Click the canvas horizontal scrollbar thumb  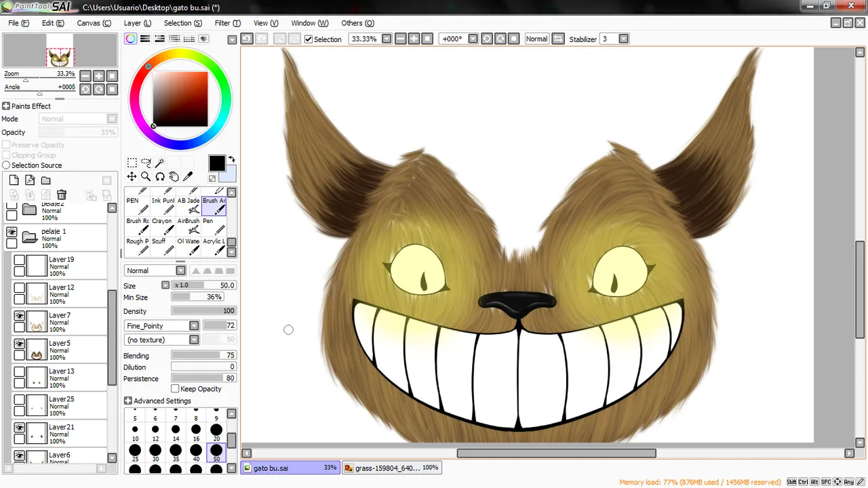[x=556, y=453]
